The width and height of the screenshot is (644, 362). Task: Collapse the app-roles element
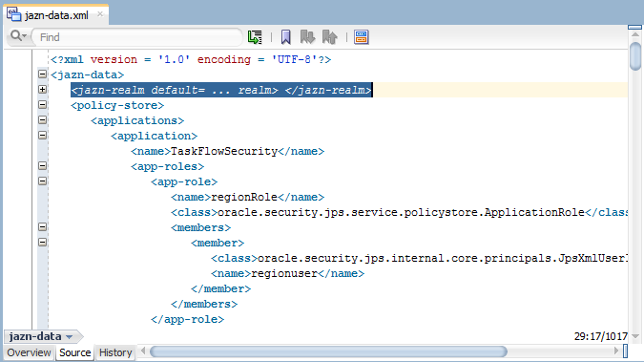click(x=42, y=166)
